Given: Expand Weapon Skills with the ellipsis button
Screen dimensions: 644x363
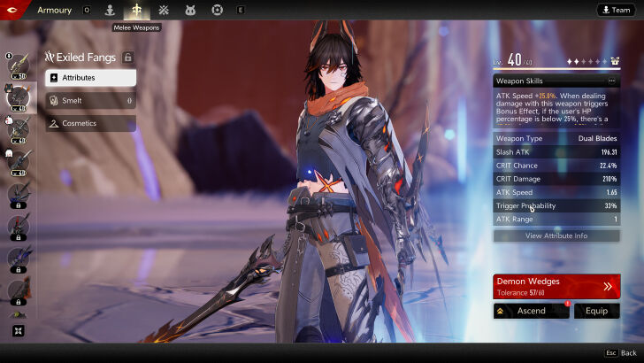Looking at the screenshot, I should 611,81.
